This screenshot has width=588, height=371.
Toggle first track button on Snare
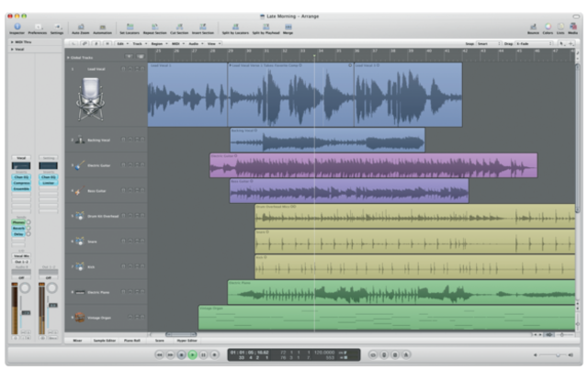tap(123, 241)
